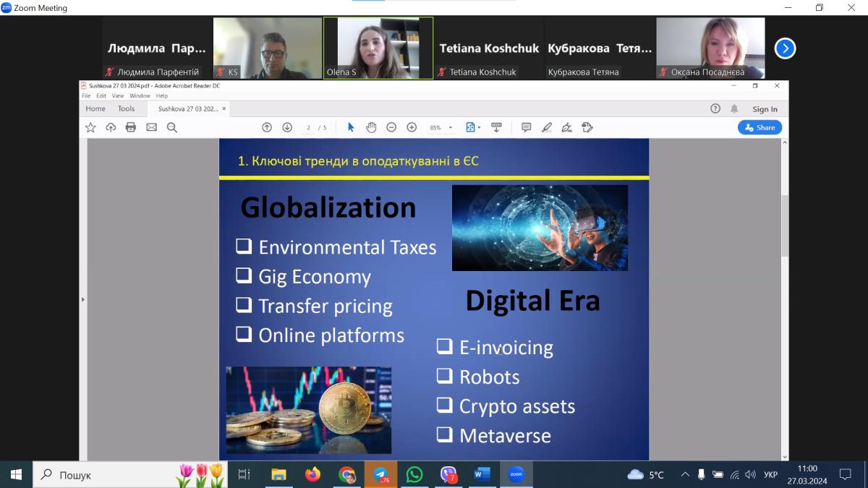Select the Hand pan tool
This screenshot has height=488, width=868.
371,127
